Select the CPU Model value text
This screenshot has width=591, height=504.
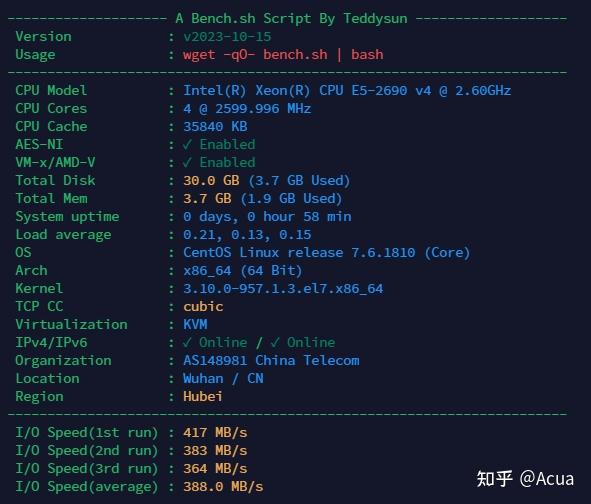(x=347, y=90)
